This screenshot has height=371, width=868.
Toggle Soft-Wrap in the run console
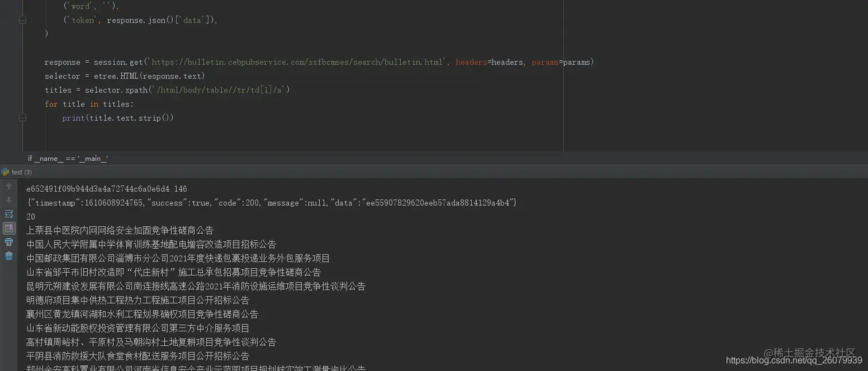pos(9,214)
